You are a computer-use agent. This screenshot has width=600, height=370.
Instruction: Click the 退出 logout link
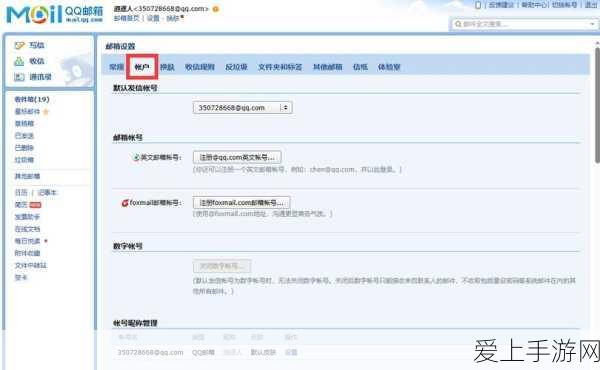[591, 5]
